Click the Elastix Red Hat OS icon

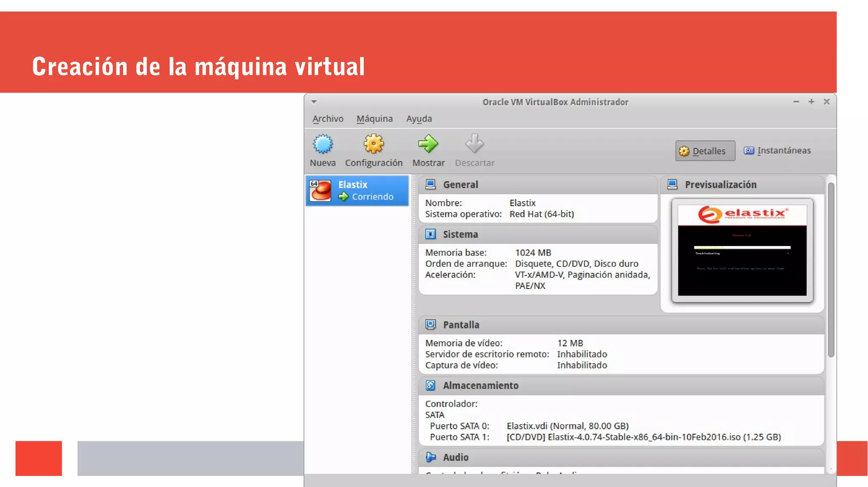click(x=320, y=191)
